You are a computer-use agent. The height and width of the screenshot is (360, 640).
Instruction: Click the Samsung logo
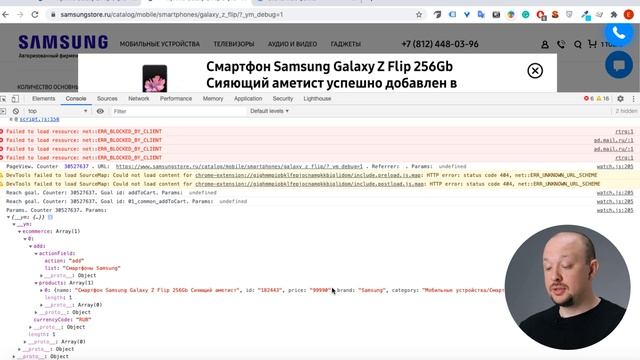tap(63, 42)
